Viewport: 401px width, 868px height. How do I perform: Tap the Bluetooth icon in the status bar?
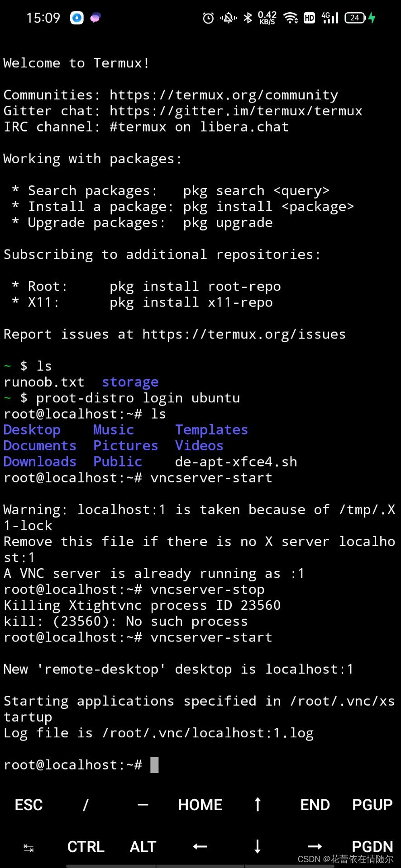[248, 17]
